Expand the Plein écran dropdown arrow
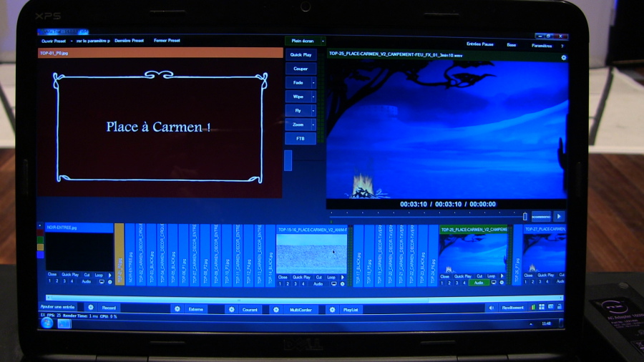The height and width of the screenshot is (362, 644). [323, 41]
